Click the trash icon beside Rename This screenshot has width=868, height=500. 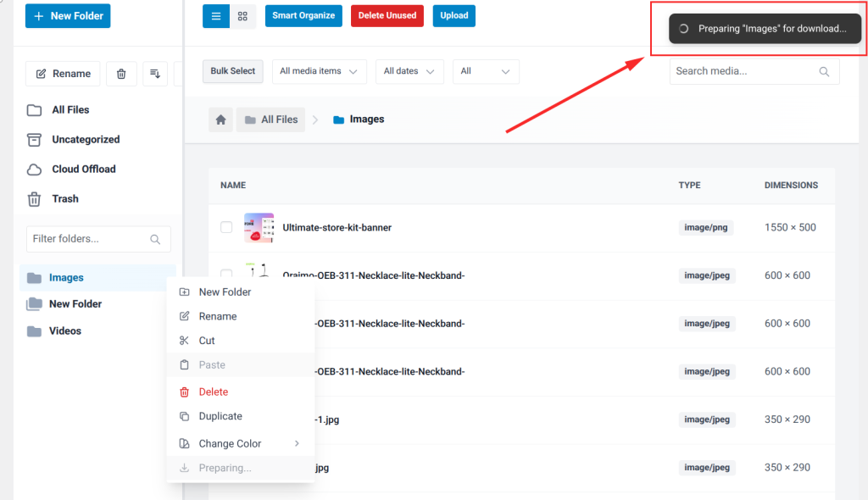[x=121, y=74]
